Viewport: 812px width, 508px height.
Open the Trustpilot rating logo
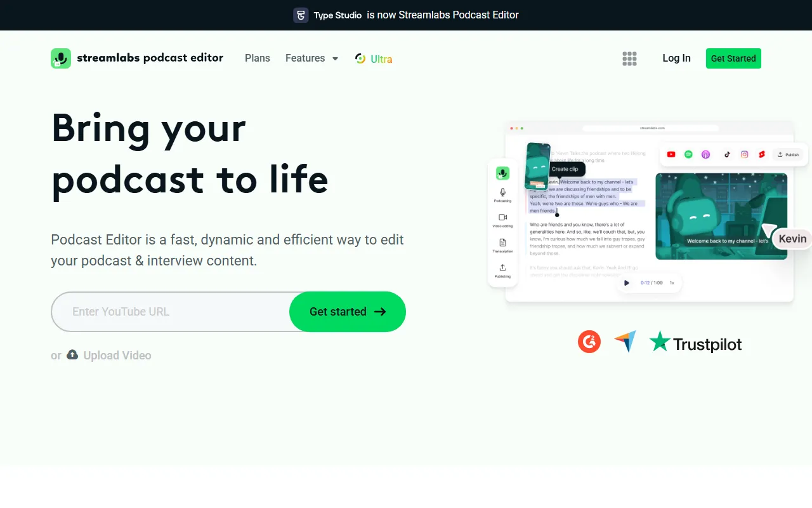click(x=696, y=342)
